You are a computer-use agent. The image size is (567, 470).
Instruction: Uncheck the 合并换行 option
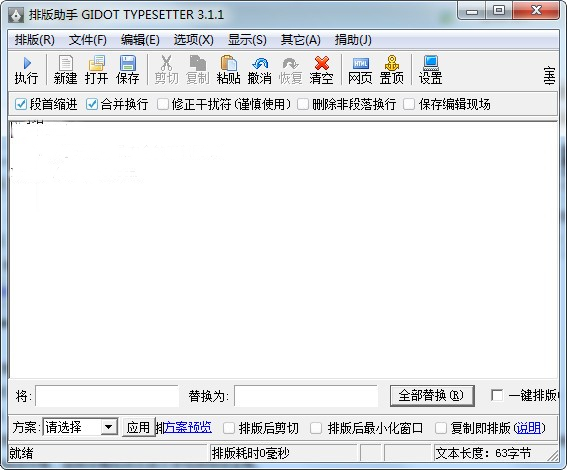coord(92,104)
